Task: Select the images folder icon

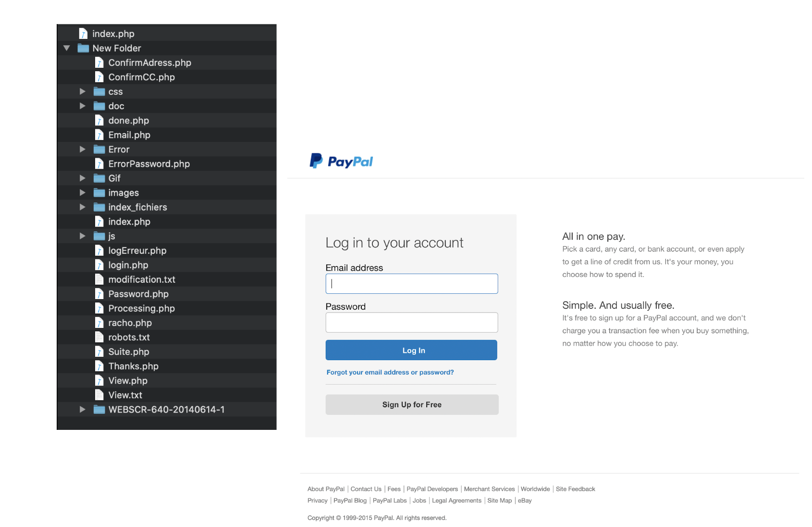Action: pyautogui.click(x=99, y=193)
